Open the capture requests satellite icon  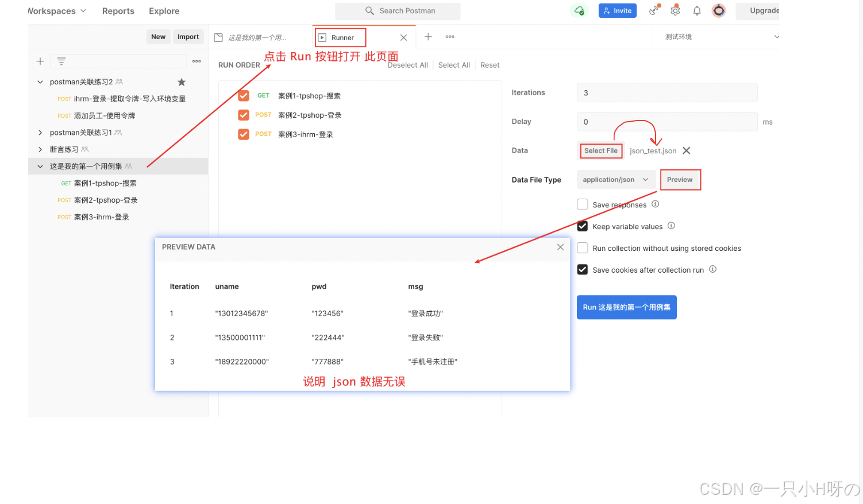click(654, 10)
